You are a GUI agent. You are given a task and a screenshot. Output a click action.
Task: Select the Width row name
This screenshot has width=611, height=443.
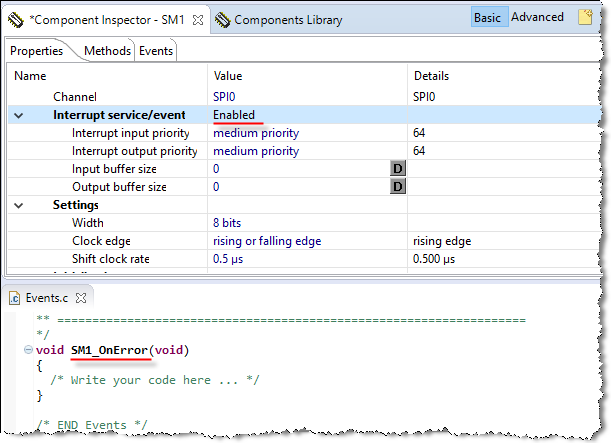tap(88, 223)
